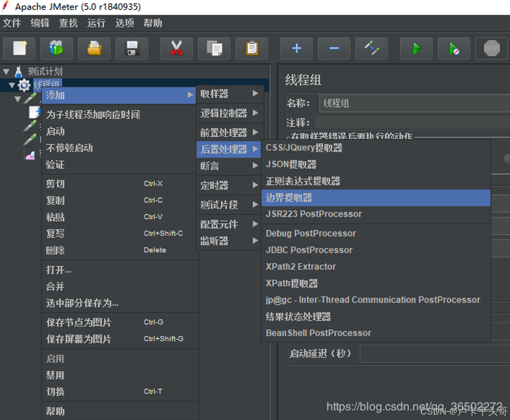This screenshot has width=510, height=420.
Task: Open the 选项 menu
Action: coord(125,23)
